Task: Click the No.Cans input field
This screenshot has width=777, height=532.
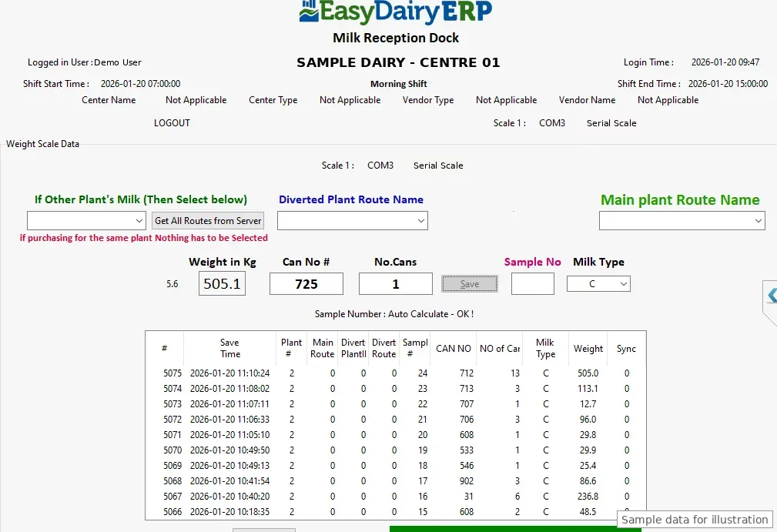Action: pos(396,284)
